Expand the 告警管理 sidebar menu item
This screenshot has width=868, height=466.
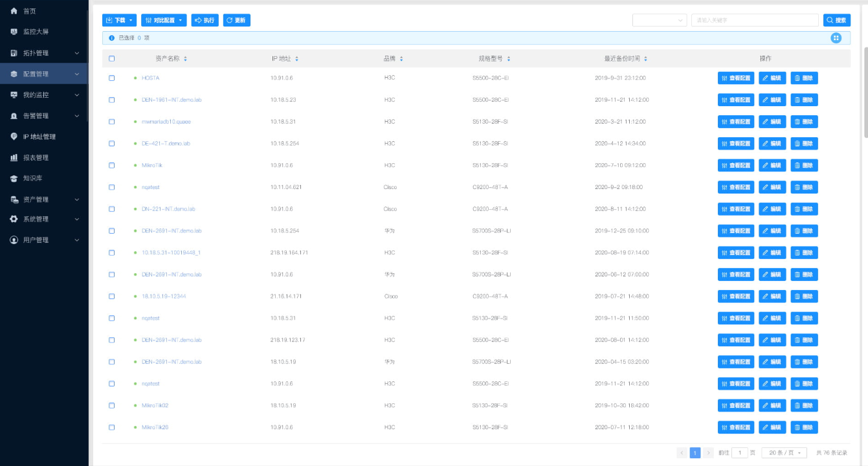pos(44,116)
